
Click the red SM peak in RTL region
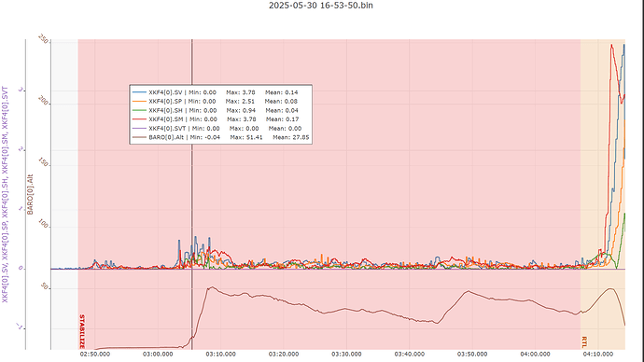[x=611, y=45]
